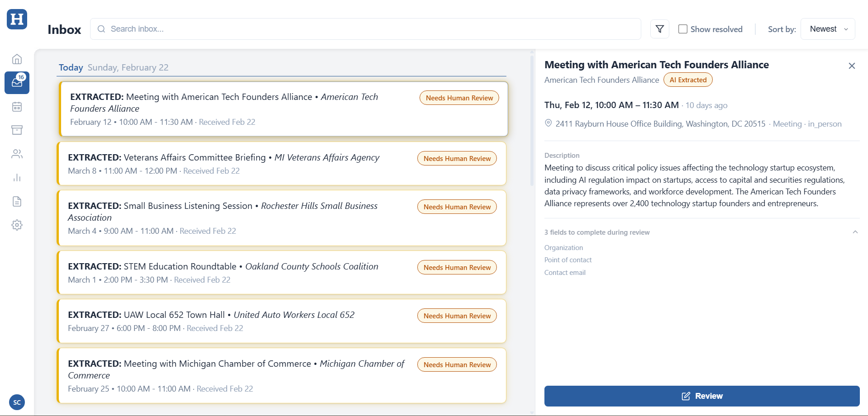Open the Settings gear icon
The height and width of the screenshot is (416, 868).
point(17,225)
